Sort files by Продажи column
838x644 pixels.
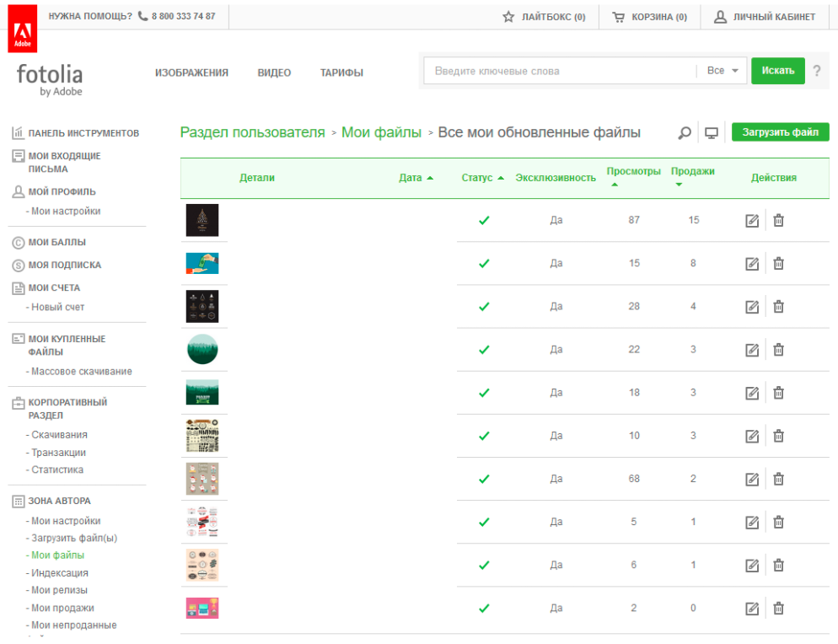[692, 172]
